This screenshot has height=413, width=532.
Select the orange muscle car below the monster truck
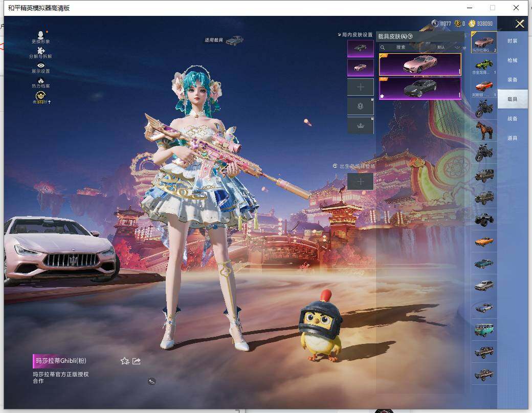pos(484,242)
